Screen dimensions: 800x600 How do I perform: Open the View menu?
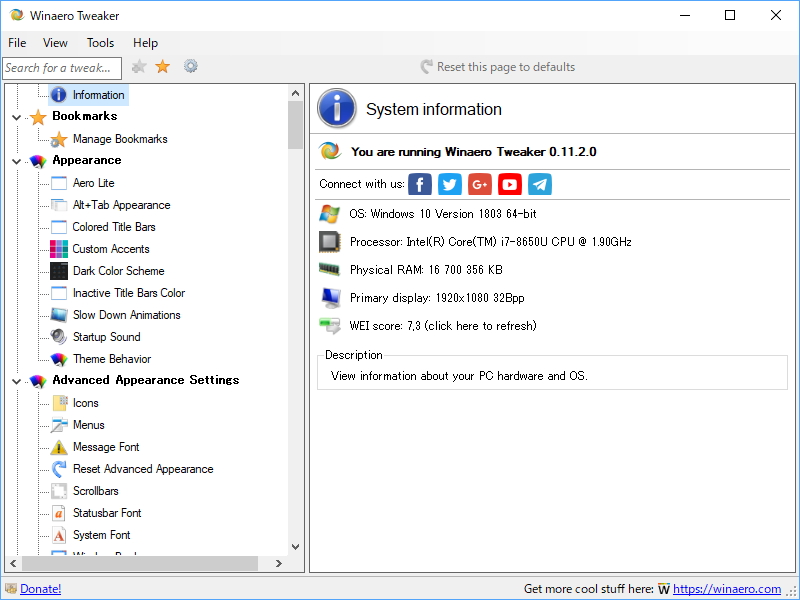pos(55,43)
